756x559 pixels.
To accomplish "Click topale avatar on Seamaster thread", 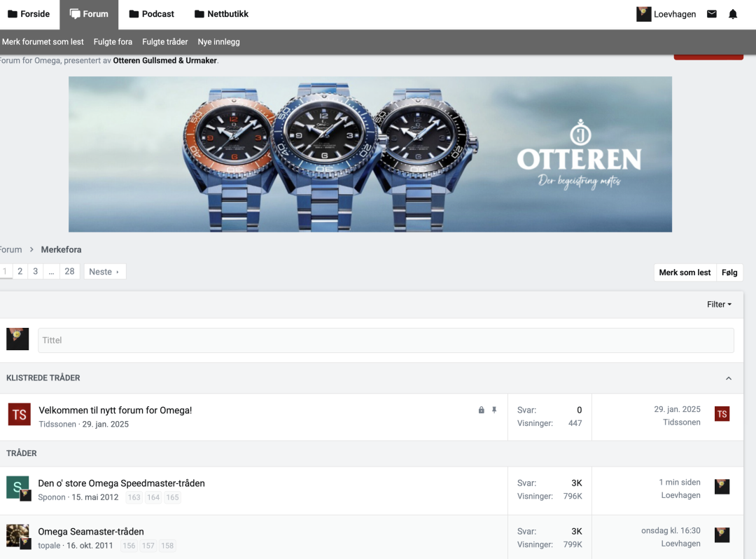I will click(x=17, y=535).
